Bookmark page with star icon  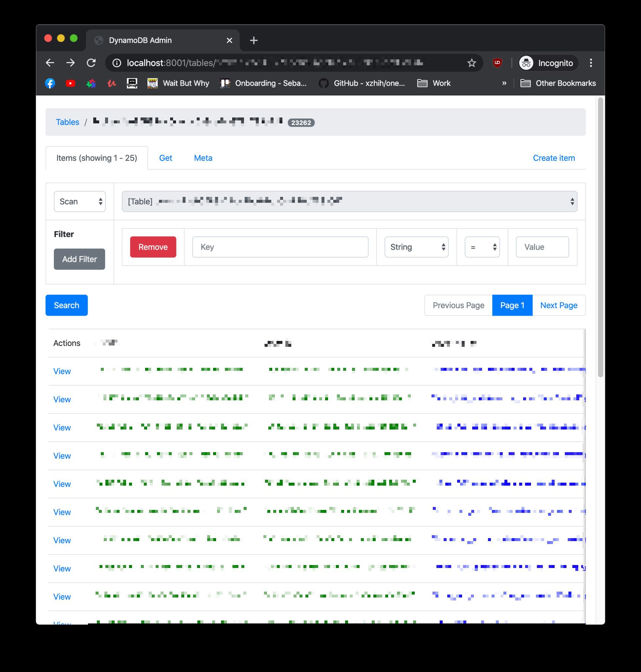coord(472,63)
